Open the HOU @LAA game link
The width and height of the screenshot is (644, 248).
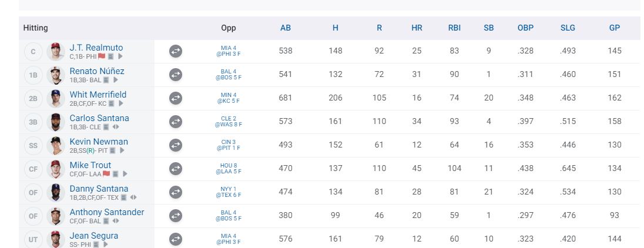tap(227, 169)
